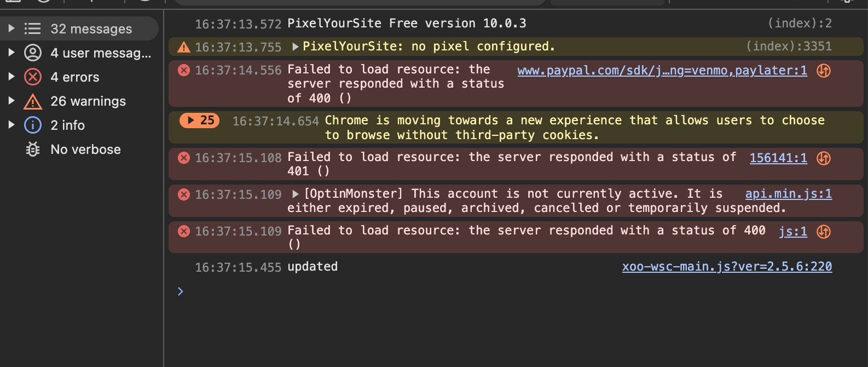Expand the OptinMonster error details
The height and width of the screenshot is (367, 868).
295,194
